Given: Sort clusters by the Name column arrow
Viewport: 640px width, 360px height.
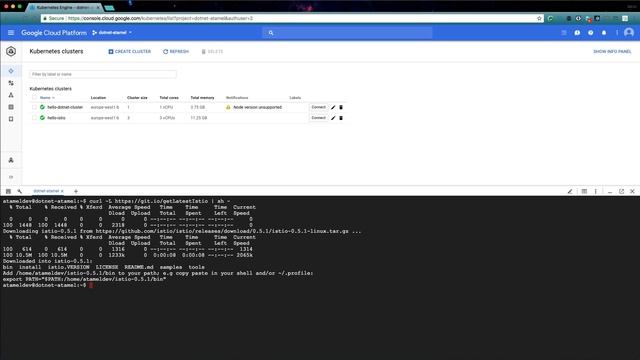Looking at the screenshot, I should pos(53,98).
